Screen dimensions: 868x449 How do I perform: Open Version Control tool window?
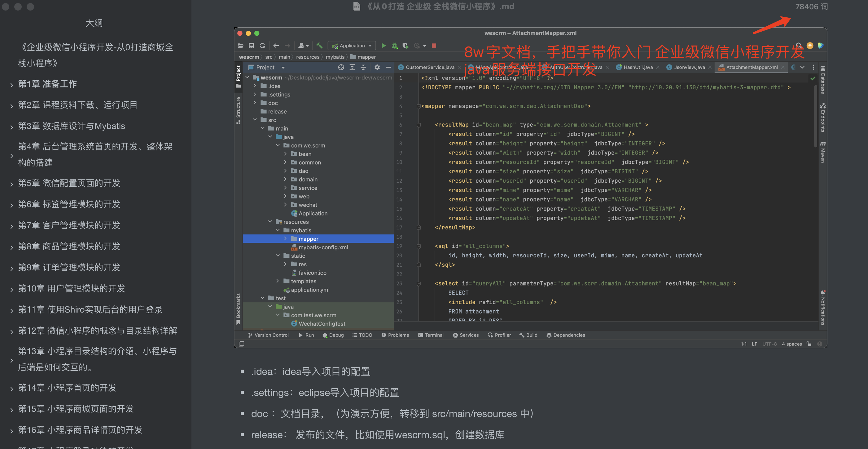268,335
